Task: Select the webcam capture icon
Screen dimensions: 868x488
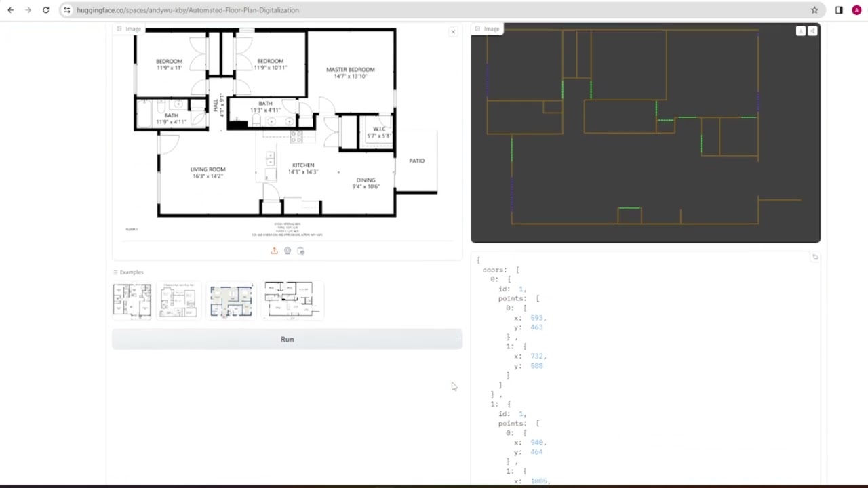Action: [288, 251]
